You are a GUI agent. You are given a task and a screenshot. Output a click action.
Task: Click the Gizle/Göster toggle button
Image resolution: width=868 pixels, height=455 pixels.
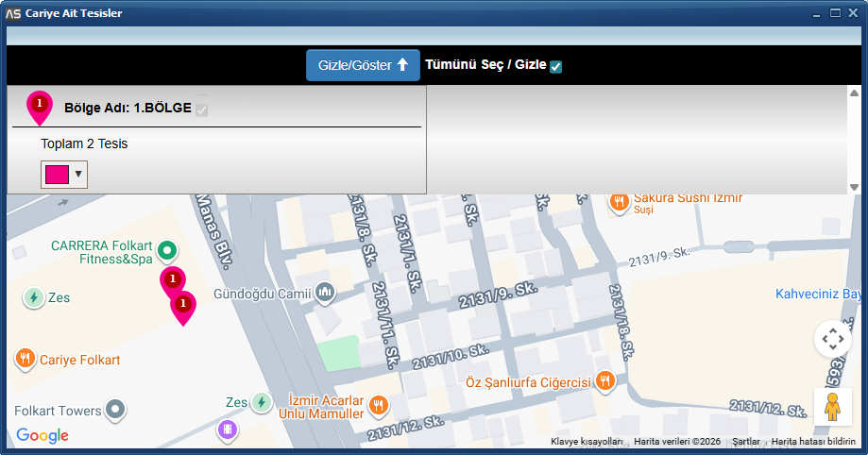click(363, 65)
